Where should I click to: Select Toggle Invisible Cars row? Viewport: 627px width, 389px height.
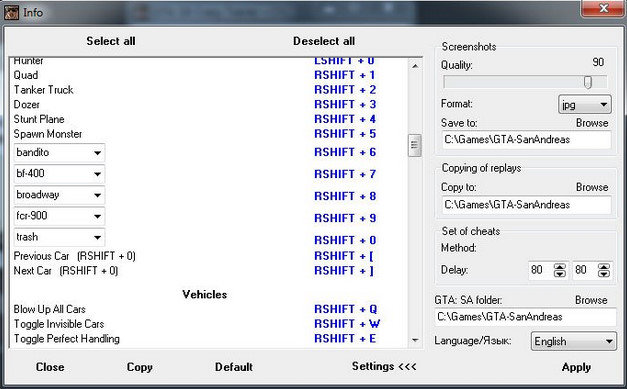pos(59,324)
